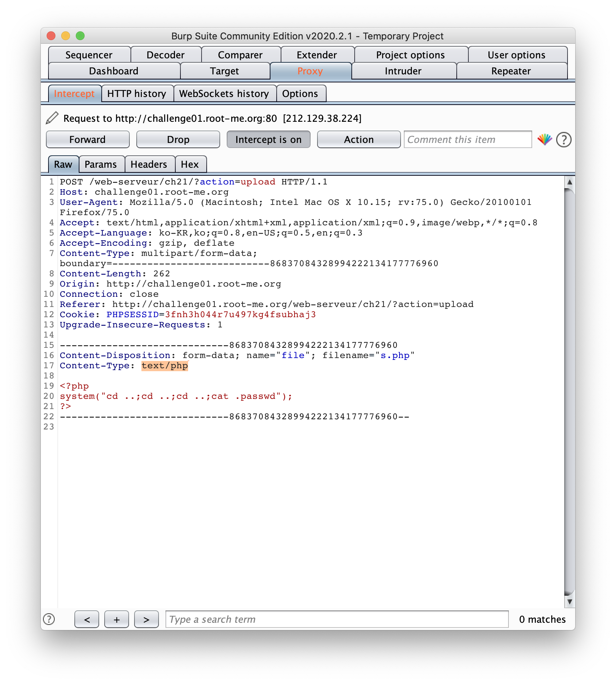
Task: Click the Upgrade-Insecure-Requests header
Action: click(141, 324)
